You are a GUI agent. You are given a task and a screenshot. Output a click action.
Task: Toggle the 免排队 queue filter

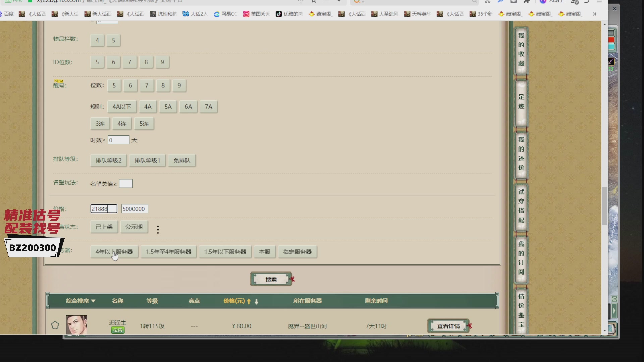(181, 161)
